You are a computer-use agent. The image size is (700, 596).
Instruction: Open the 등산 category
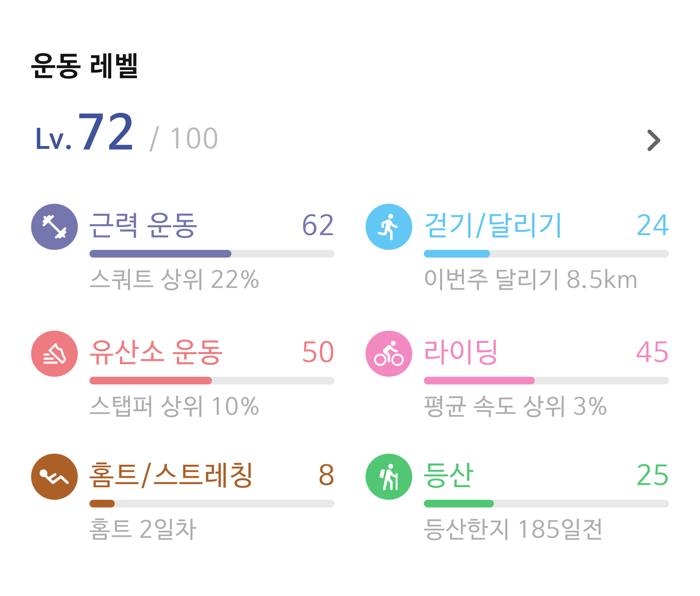pyautogui.click(x=448, y=475)
